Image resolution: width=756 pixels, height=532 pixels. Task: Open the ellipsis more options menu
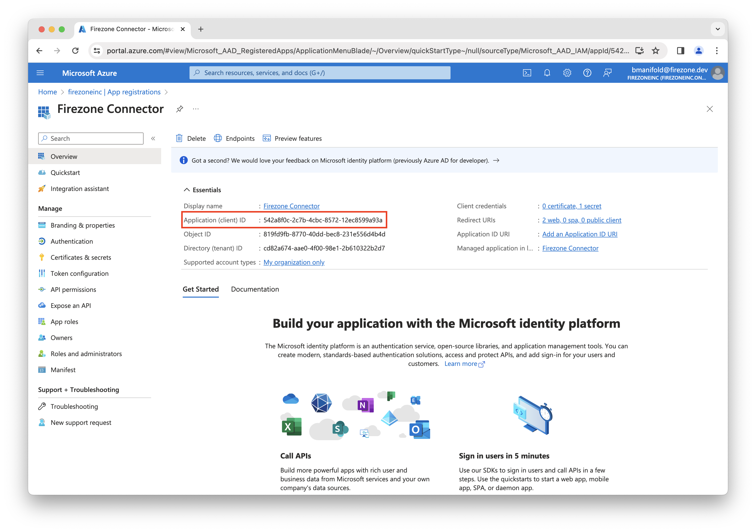pos(196,109)
